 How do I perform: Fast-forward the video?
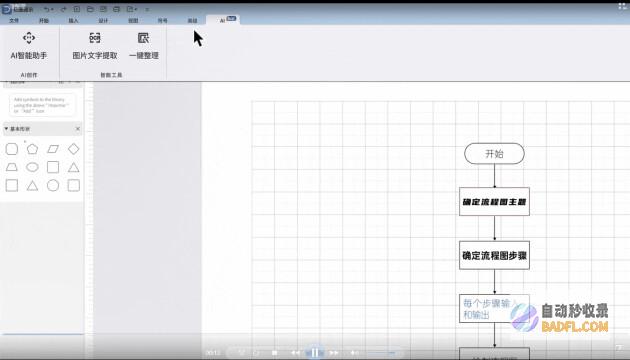(x=334, y=353)
